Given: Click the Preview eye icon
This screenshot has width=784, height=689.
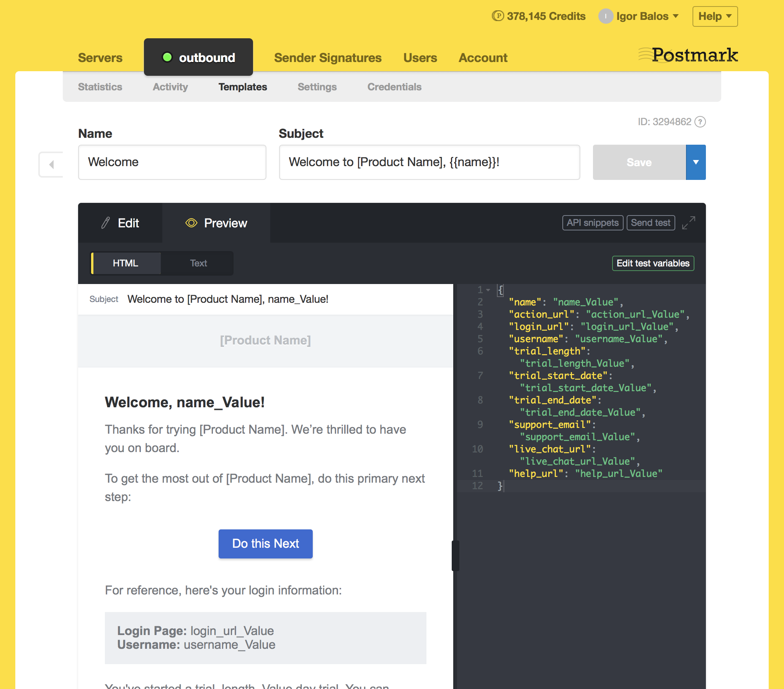Looking at the screenshot, I should [x=191, y=222].
